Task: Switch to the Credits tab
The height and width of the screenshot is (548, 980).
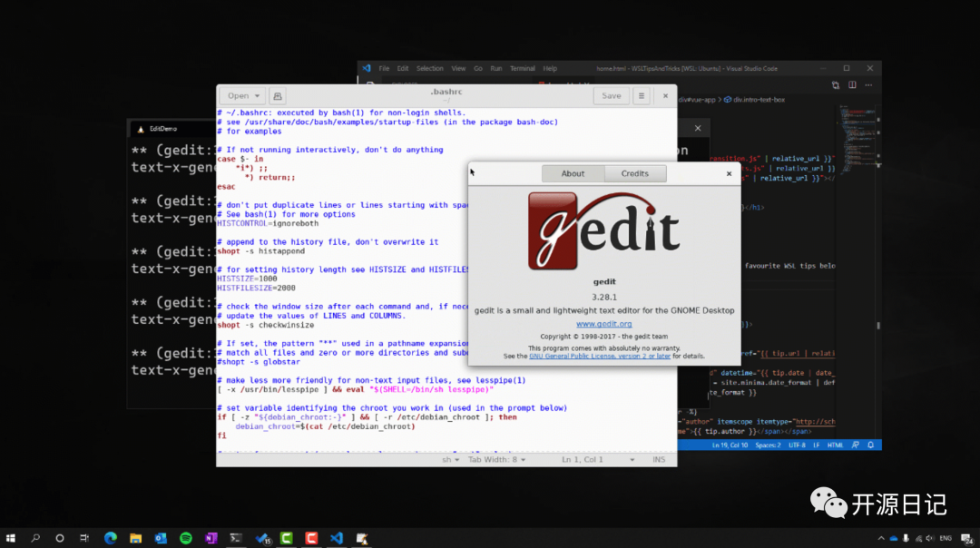Action: [x=634, y=173]
